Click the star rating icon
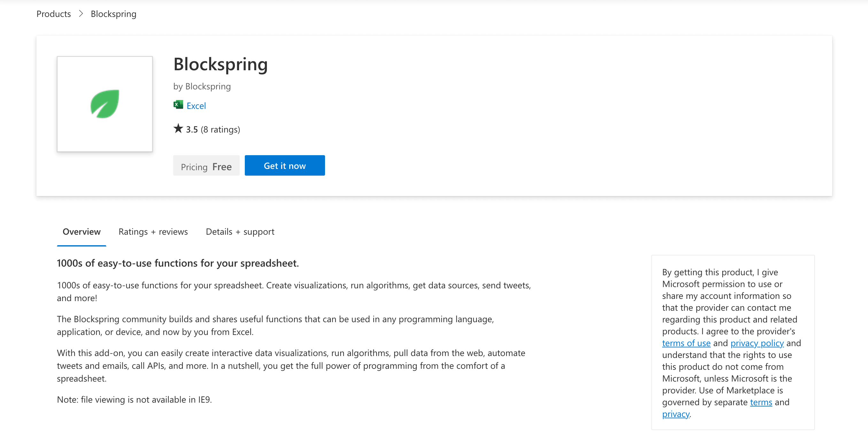The width and height of the screenshot is (868, 440). tap(178, 129)
